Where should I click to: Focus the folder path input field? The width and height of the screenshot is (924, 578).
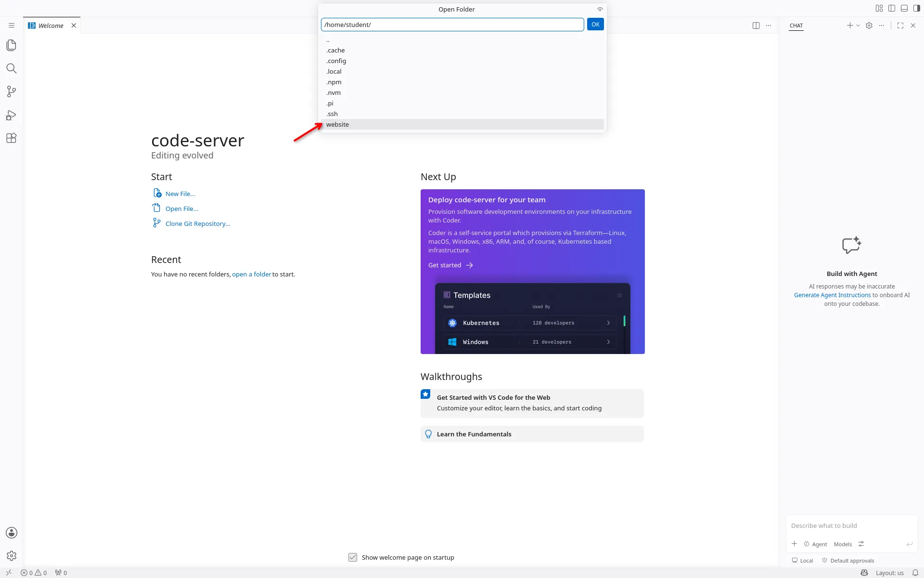pyautogui.click(x=452, y=25)
